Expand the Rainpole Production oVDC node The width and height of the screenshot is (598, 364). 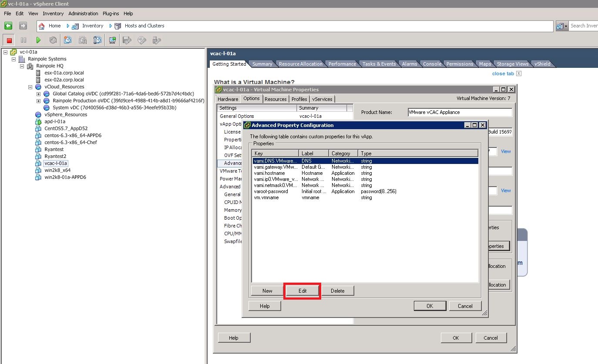[38, 101]
